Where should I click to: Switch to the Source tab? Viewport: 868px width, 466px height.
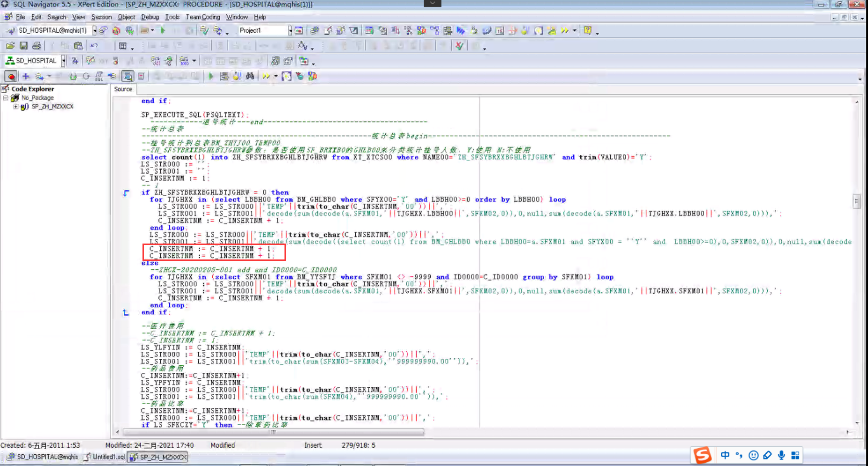pos(123,89)
